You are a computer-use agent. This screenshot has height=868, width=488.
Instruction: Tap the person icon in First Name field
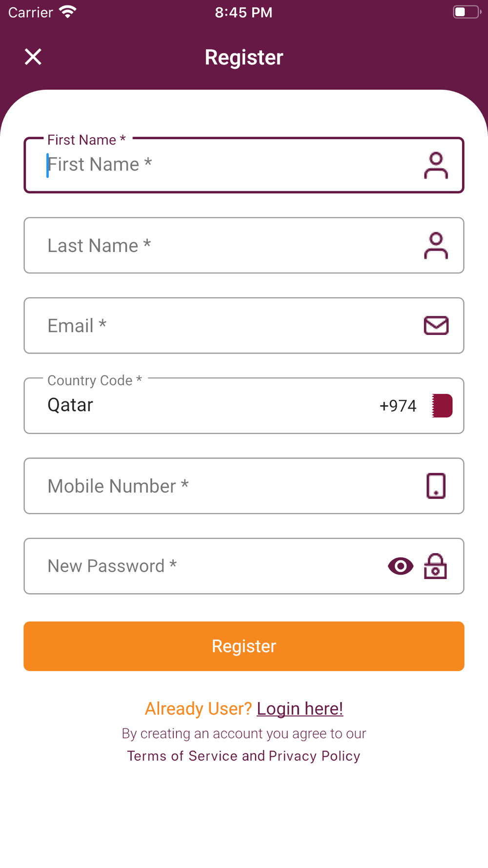(436, 165)
